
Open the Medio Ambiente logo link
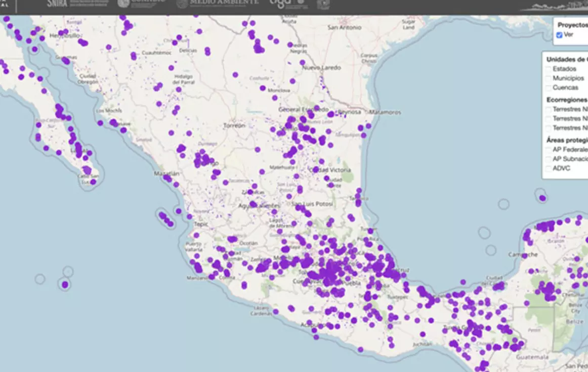217,3
